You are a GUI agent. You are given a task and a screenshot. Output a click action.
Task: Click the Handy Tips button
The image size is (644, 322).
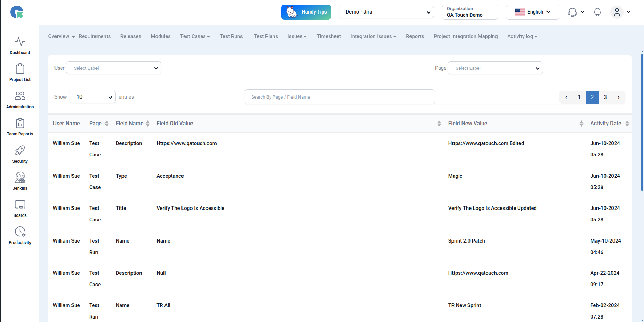(306, 12)
